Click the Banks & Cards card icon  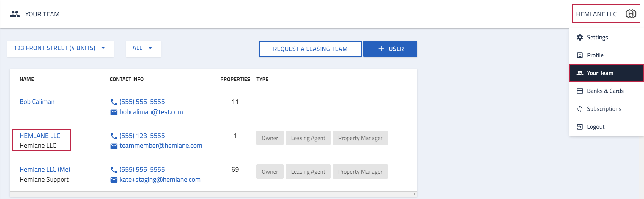tap(580, 91)
